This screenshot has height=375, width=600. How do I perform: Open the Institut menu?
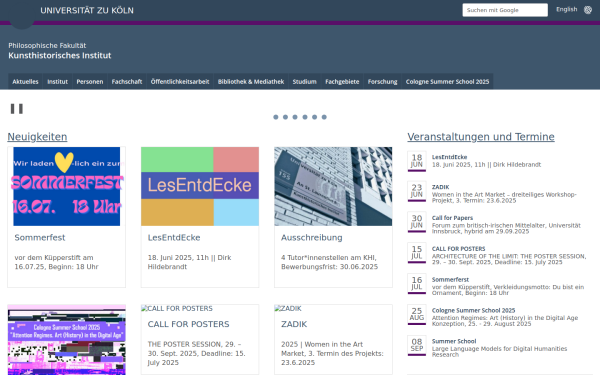(x=57, y=82)
